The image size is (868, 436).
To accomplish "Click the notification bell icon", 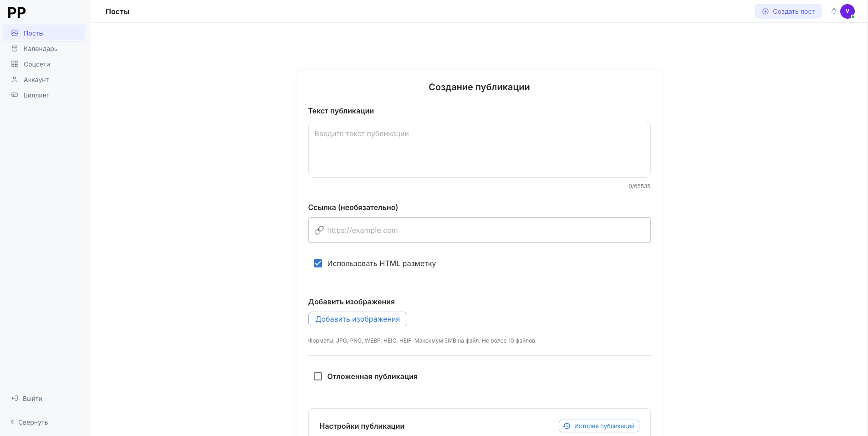I will click(x=833, y=11).
